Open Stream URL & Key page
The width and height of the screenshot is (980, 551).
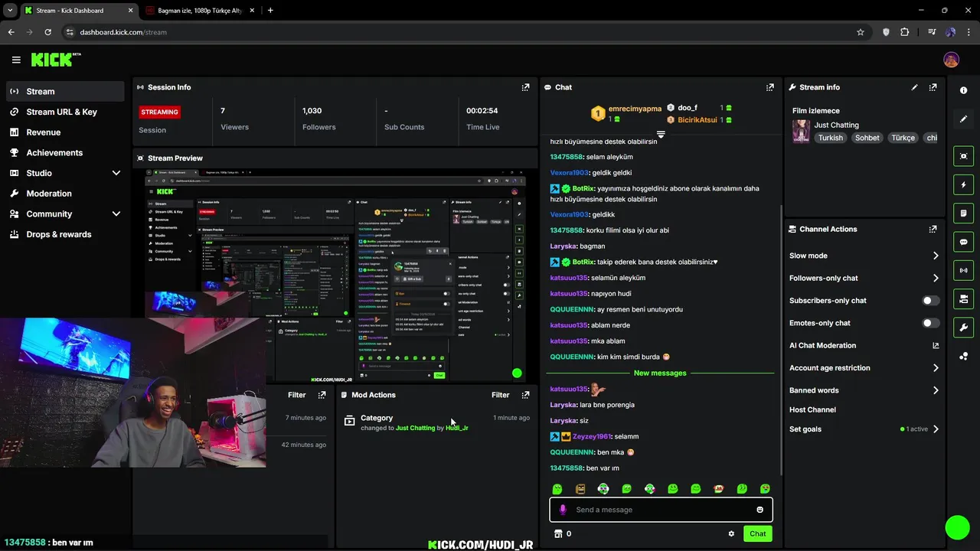(x=65, y=112)
